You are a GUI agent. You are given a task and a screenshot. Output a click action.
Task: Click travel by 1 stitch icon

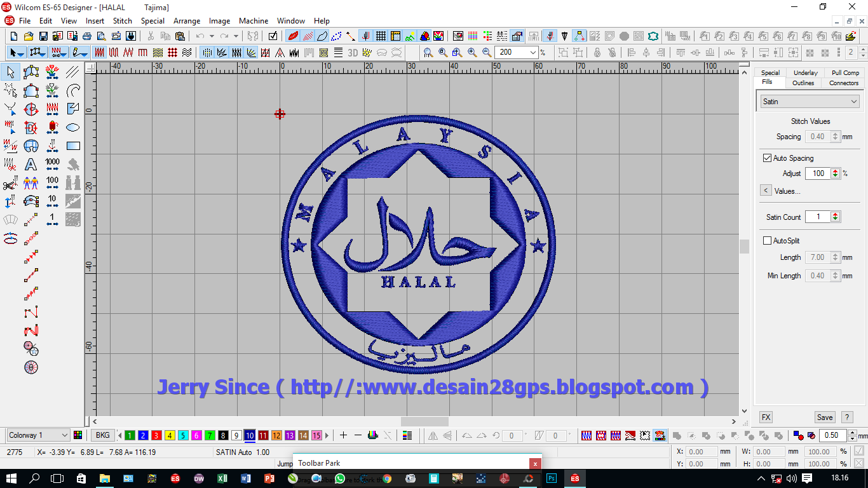pyautogui.click(x=53, y=220)
